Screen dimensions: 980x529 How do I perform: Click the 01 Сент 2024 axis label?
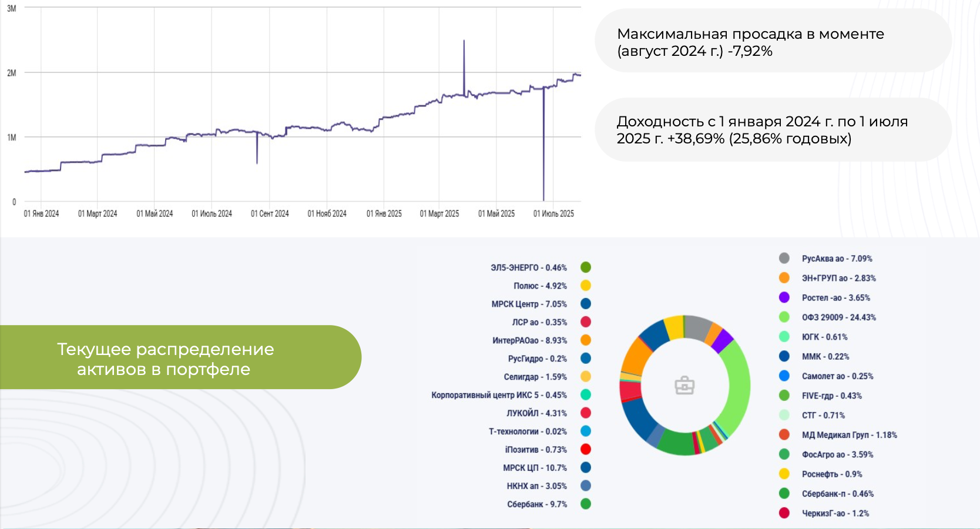tap(270, 214)
